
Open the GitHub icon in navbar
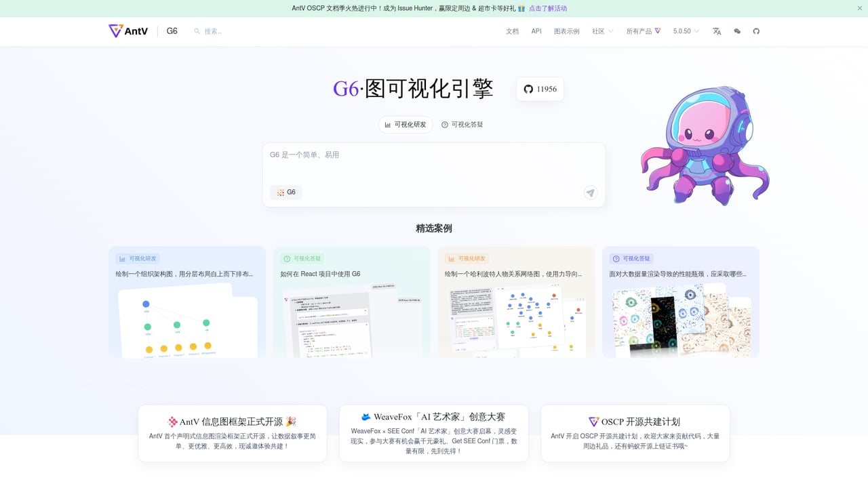[756, 31]
